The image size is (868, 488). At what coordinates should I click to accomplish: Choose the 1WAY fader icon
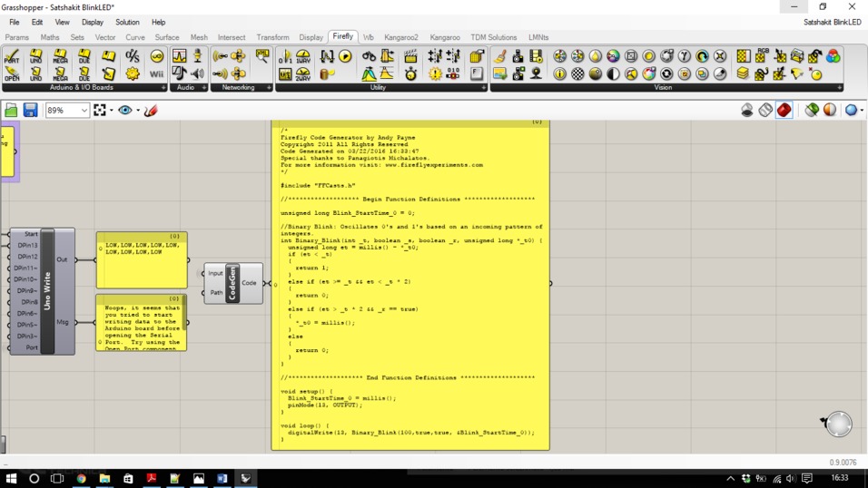tap(303, 56)
